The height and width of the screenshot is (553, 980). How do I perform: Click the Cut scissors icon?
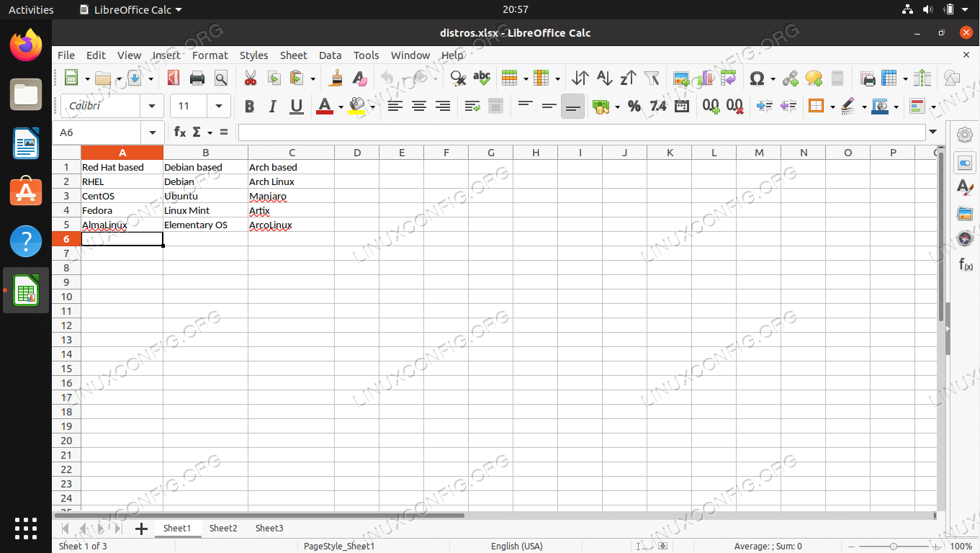pyautogui.click(x=250, y=78)
